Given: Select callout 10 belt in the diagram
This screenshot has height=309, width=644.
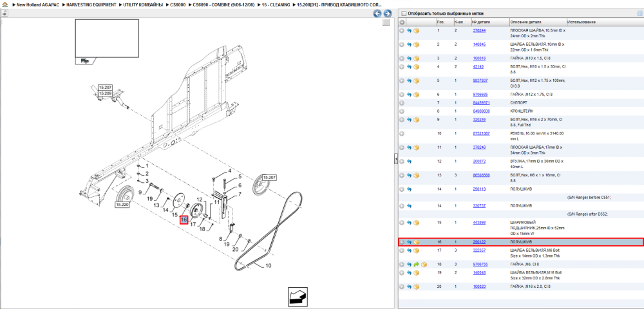Looking at the screenshot, I should [268, 265].
